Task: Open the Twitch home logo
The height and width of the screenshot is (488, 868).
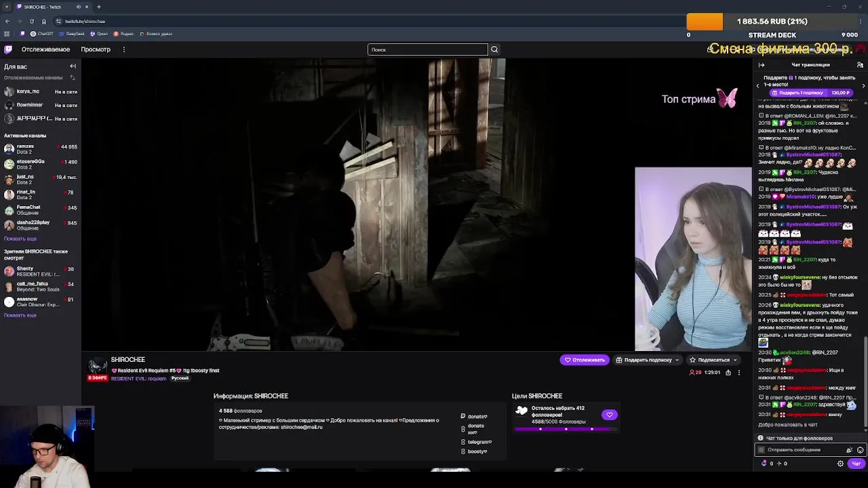Action: pos(8,49)
